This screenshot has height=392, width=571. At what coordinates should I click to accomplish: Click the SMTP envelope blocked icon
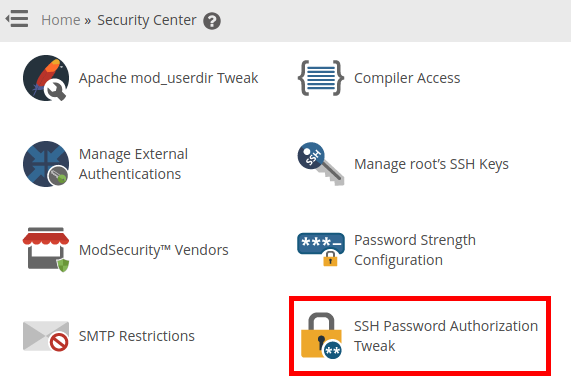click(46, 336)
